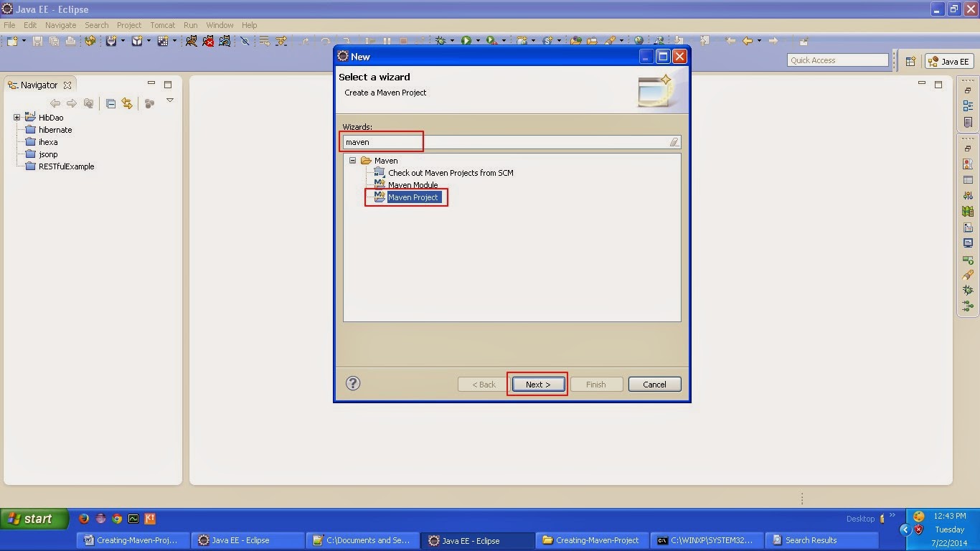
Task: Focus the Quick Access field
Action: click(837, 60)
